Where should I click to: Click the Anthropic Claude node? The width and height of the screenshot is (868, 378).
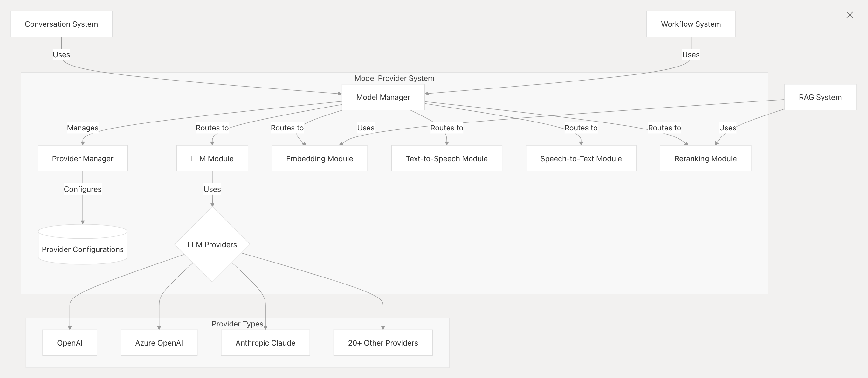pyautogui.click(x=265, y=343)
